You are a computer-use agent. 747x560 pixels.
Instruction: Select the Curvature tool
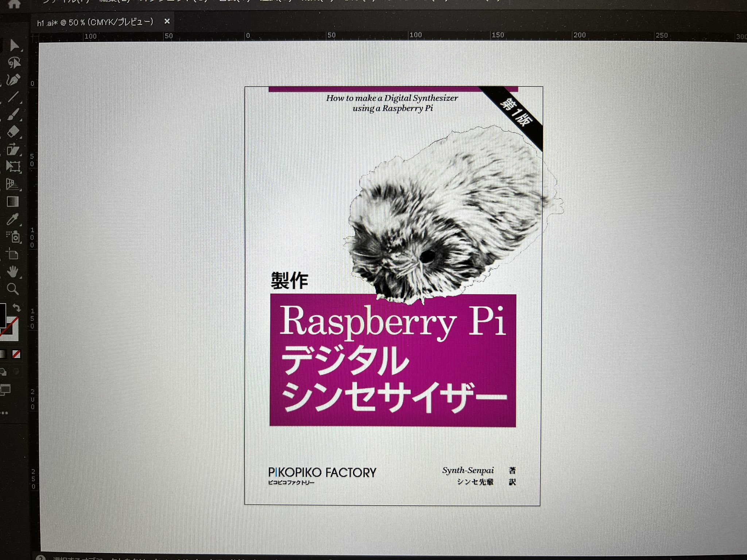pos(14,63)
